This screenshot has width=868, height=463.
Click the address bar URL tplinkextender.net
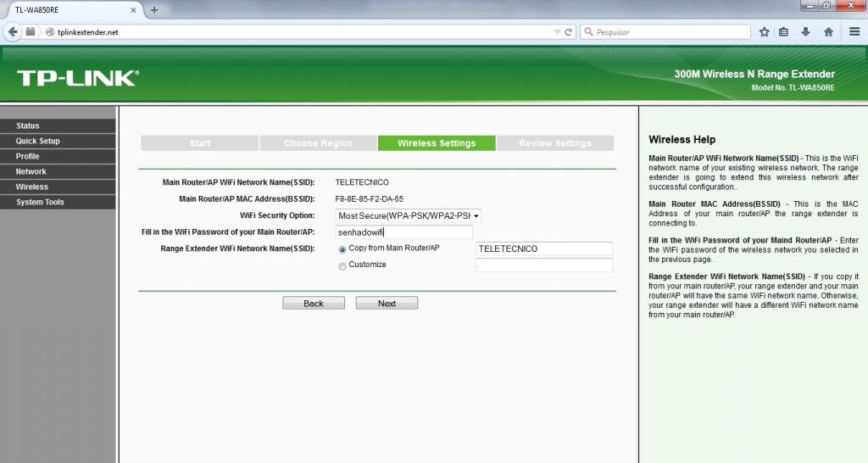pyautogui.click(x=88, y=32)
